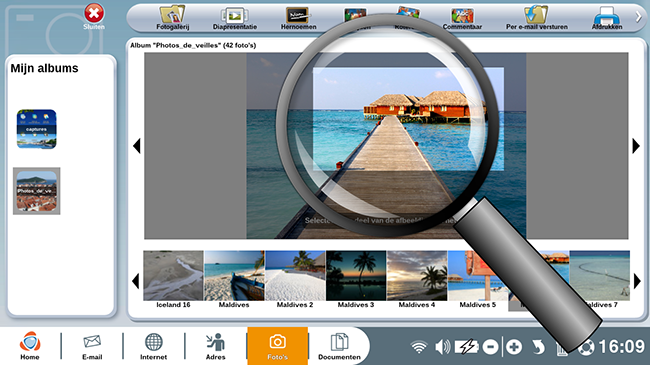Move thumbnail strip left with arrow
The width and height of the screenshot is (650, 365).
(136, 281)
